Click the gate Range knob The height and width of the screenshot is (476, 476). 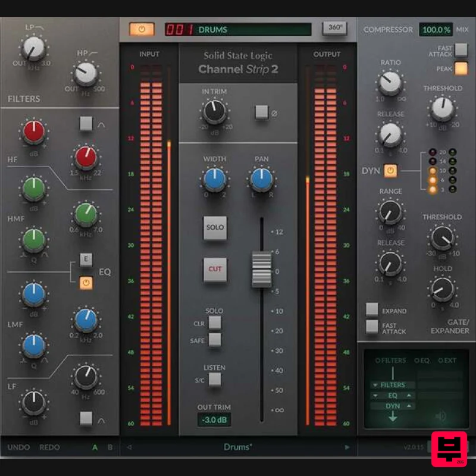coord(390,212)
